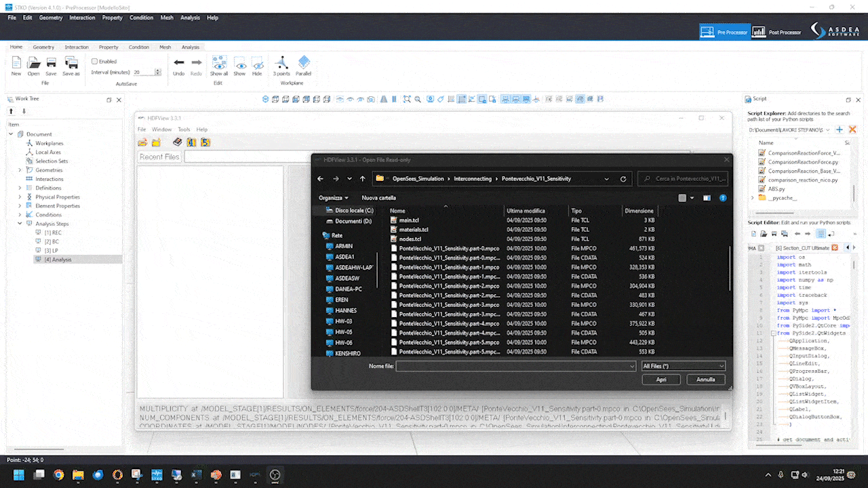Click the Nome file input field

click(x=516, y=366)
